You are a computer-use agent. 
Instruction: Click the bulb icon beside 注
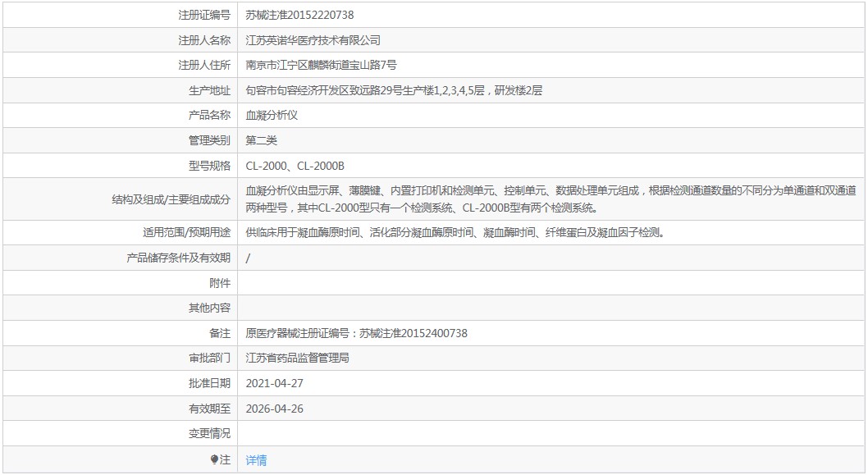pyautogui.click(x=214, y=459)
